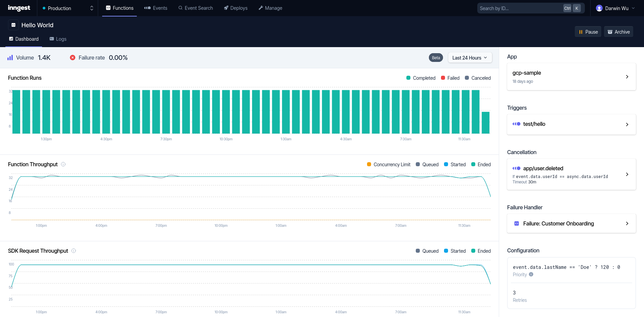This screenshot has height=317, width=644.
Task: Click the volume bar-chart icon
Action: click(x=10, y=58)
